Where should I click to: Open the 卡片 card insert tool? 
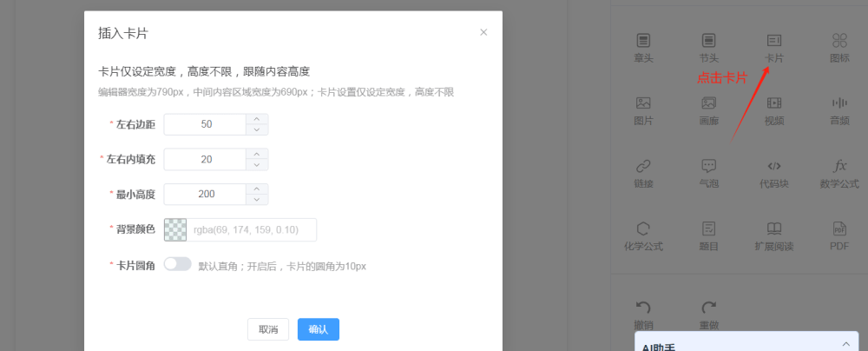pyautogui.click(x=774, y=47)
